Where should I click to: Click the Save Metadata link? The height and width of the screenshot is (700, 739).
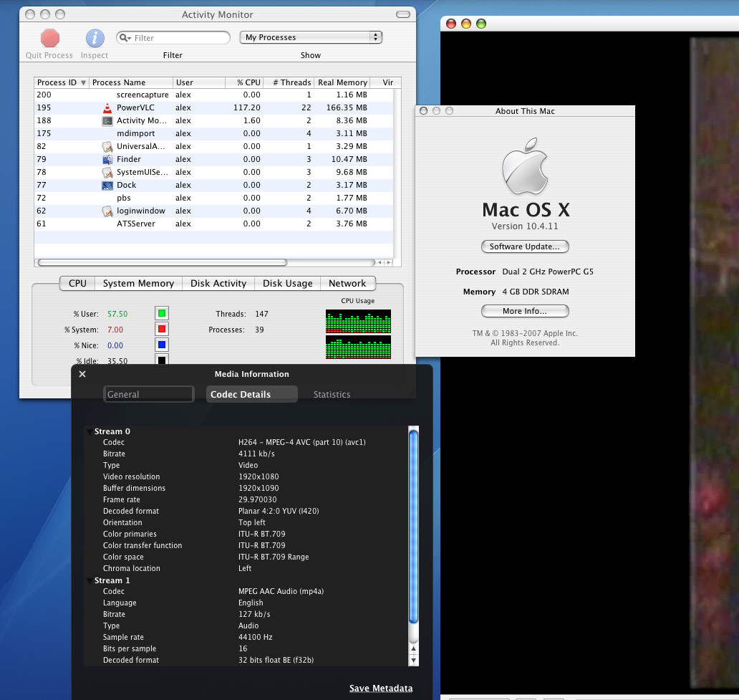pos(381,689)
